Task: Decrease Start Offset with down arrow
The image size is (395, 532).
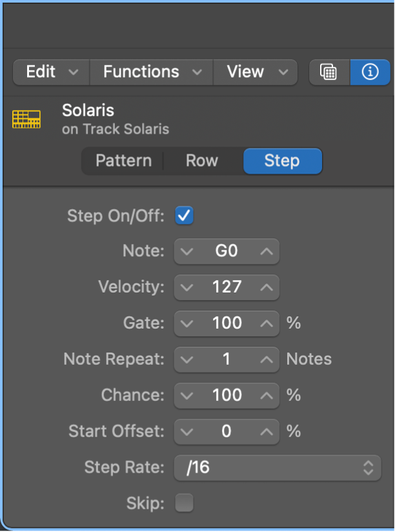Action: 187,431
